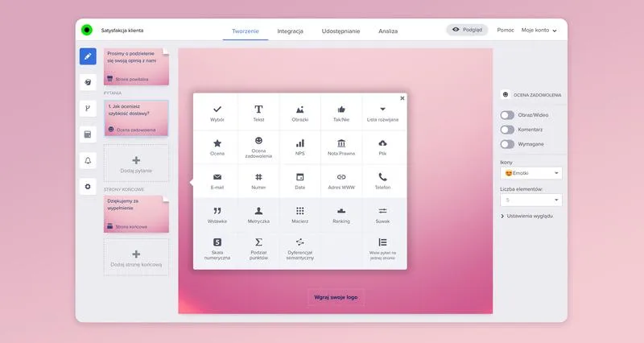
Task: Open the Analiza tab
Action: 388,31
